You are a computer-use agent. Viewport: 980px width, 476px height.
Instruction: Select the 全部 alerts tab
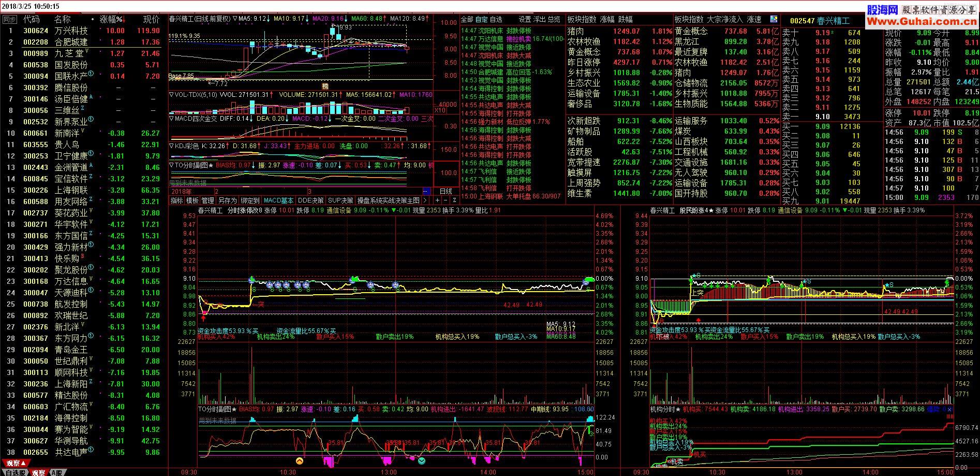tap(467, 19)
